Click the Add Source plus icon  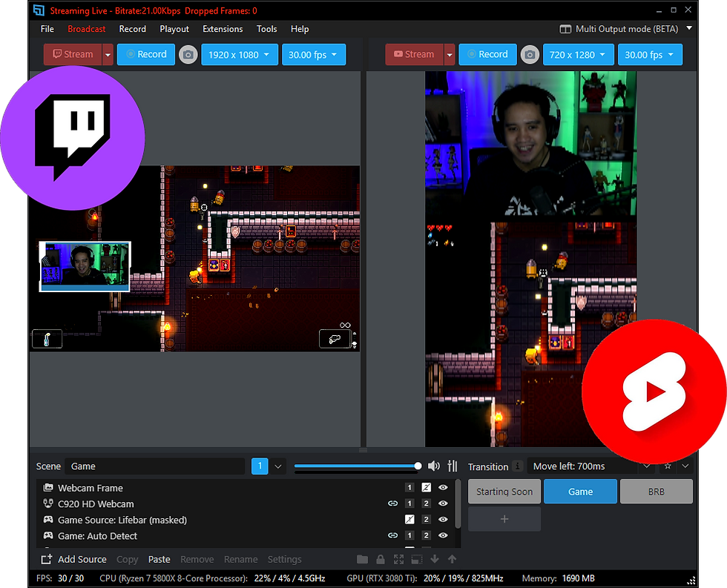pyautogui.click(x=46, y=559)
